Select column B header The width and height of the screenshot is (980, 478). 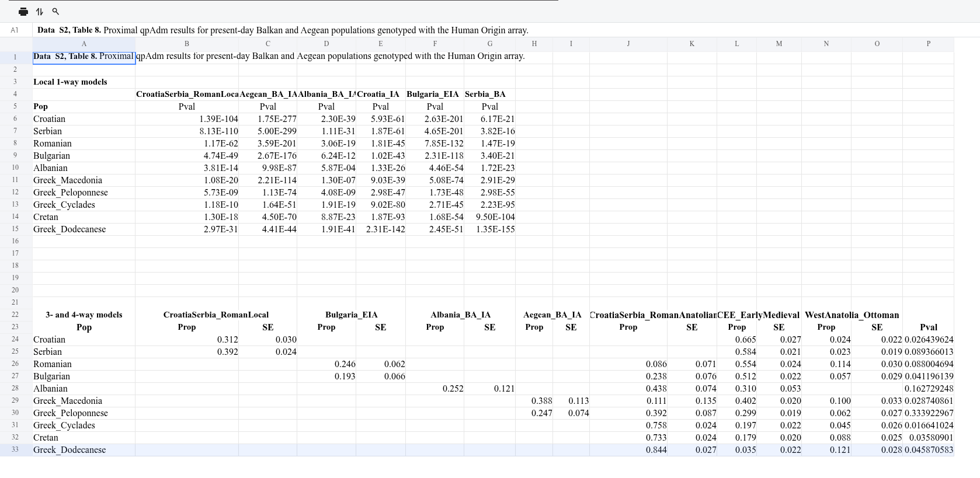187,44
